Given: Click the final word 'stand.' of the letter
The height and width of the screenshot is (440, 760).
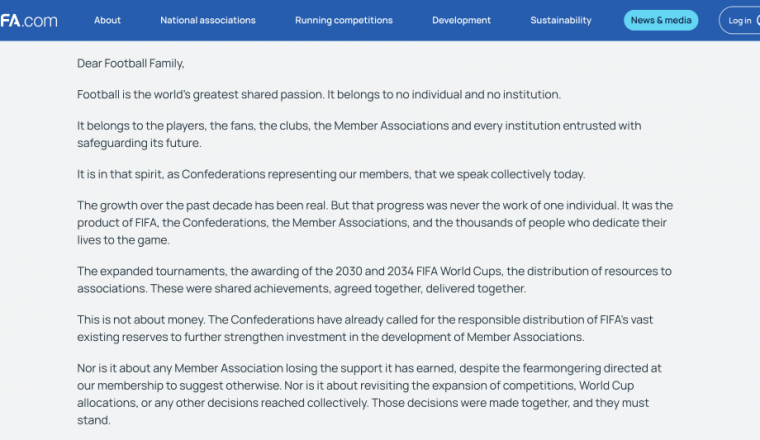Looking at the screenshot, I should pos(94,420).
